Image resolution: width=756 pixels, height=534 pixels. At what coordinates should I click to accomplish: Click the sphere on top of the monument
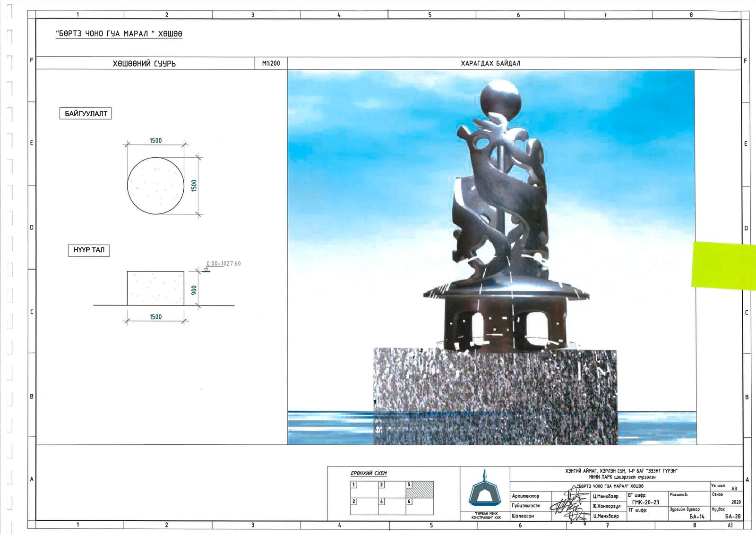coord(500,98)
